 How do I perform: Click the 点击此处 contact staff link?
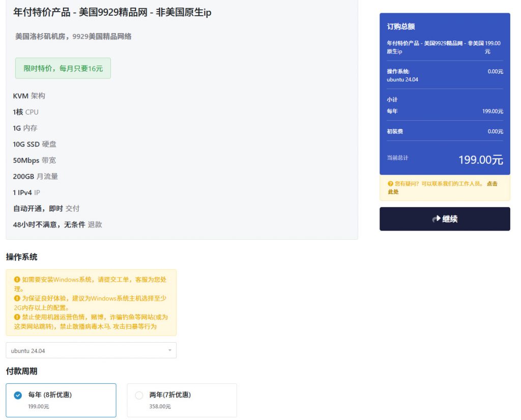click(491, 184)
